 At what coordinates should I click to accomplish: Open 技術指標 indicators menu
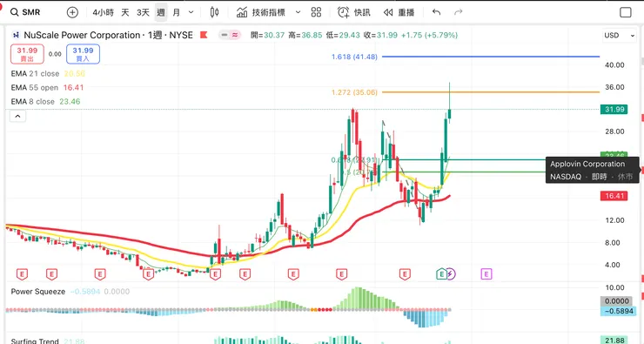[x=261, y=12]
